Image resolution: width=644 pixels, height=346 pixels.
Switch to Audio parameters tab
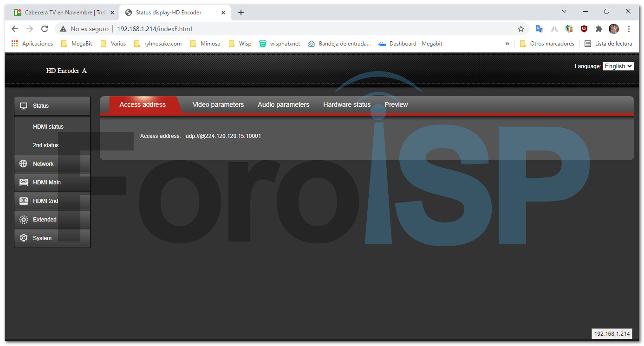[x=283, y=105]
